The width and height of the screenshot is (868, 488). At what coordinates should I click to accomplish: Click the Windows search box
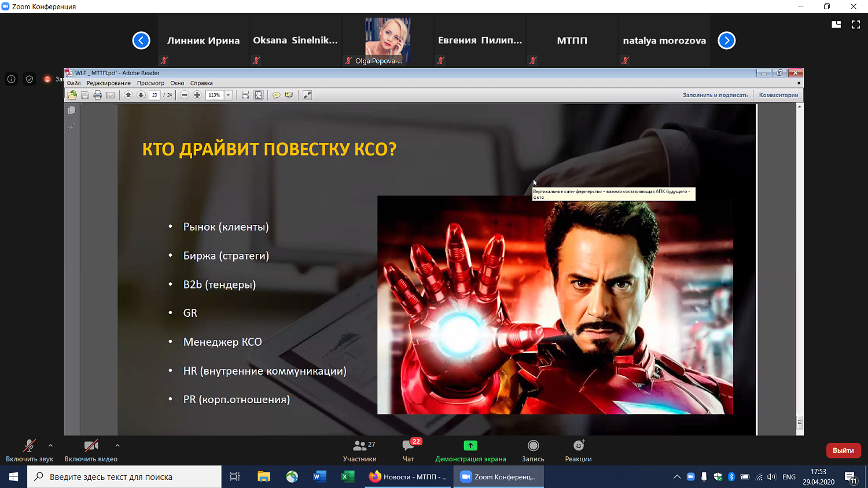tap(124, 477)
